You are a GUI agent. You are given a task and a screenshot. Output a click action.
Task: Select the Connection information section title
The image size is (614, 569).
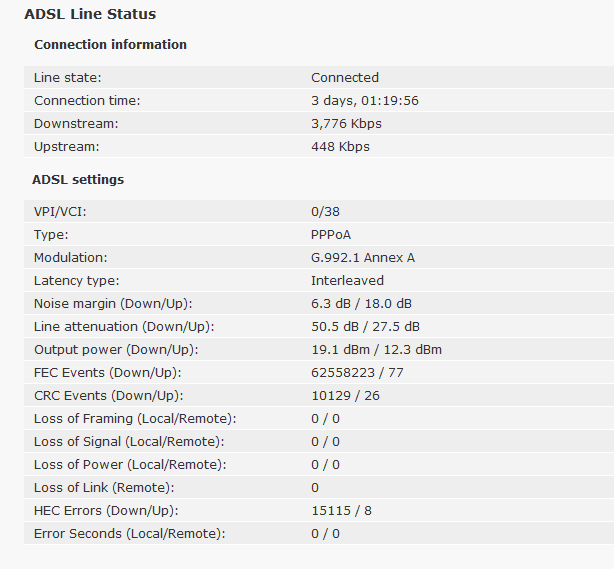[110, 45]
